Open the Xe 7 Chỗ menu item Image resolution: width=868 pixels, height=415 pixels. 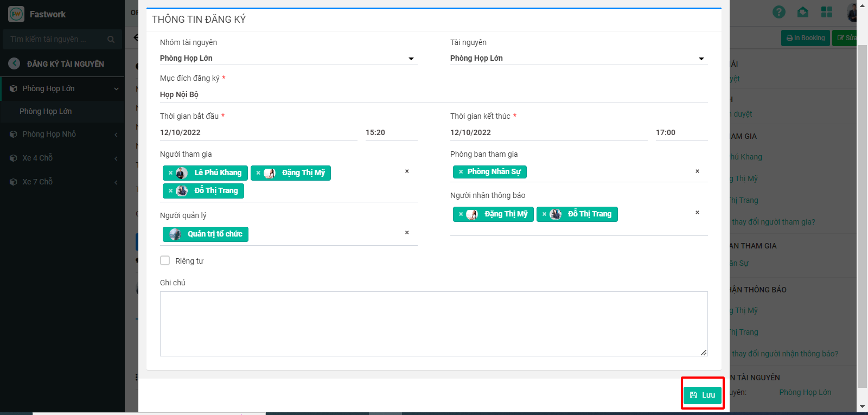tap(37, 182)
